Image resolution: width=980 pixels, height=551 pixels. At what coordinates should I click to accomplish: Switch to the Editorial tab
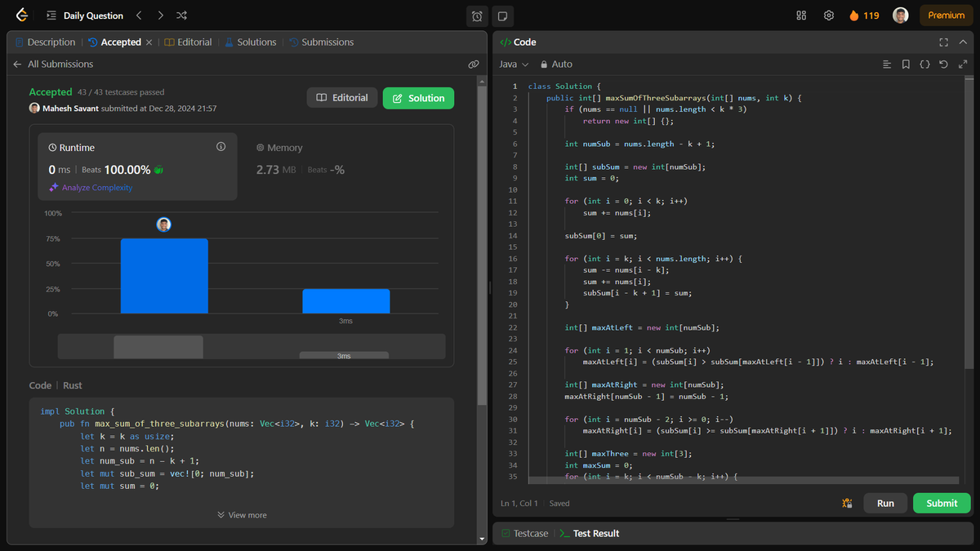(189, 42)
